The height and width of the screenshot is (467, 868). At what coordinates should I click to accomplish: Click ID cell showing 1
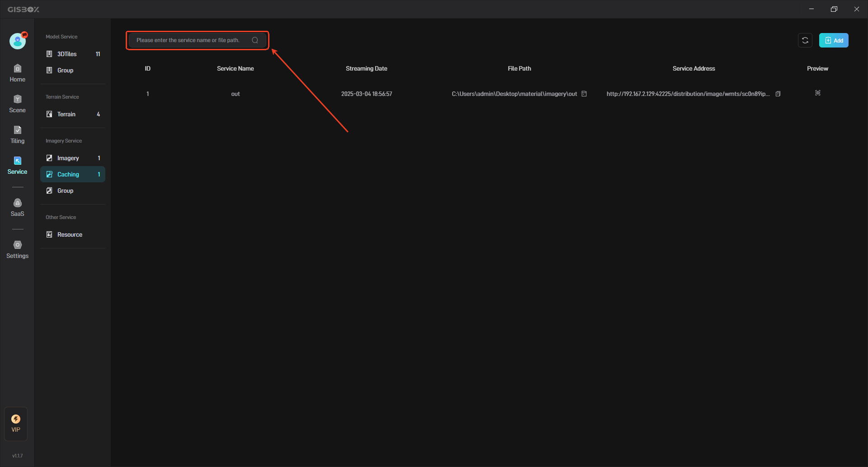(x=147, y=94)
